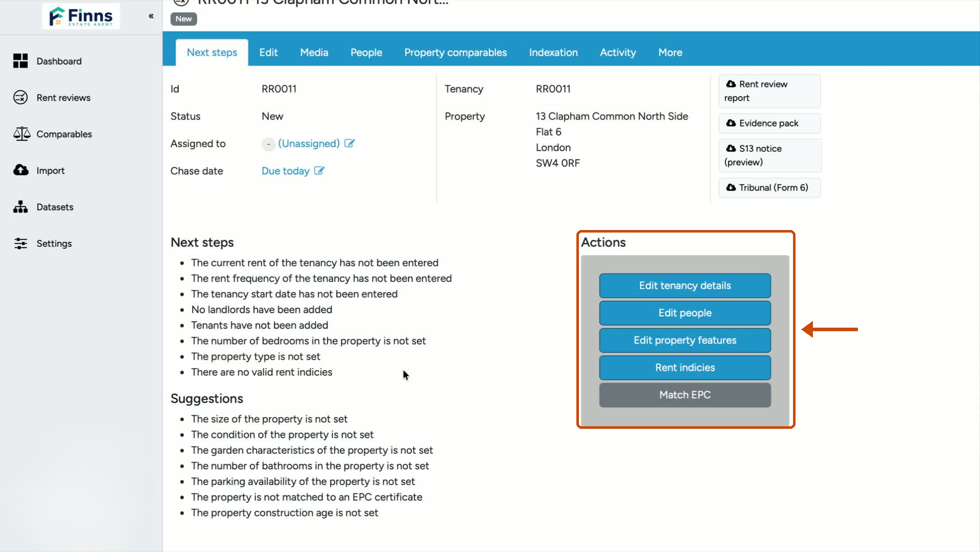Click 'The size of the property is not set'
The image size is (980, 552).
pos(269,419)
